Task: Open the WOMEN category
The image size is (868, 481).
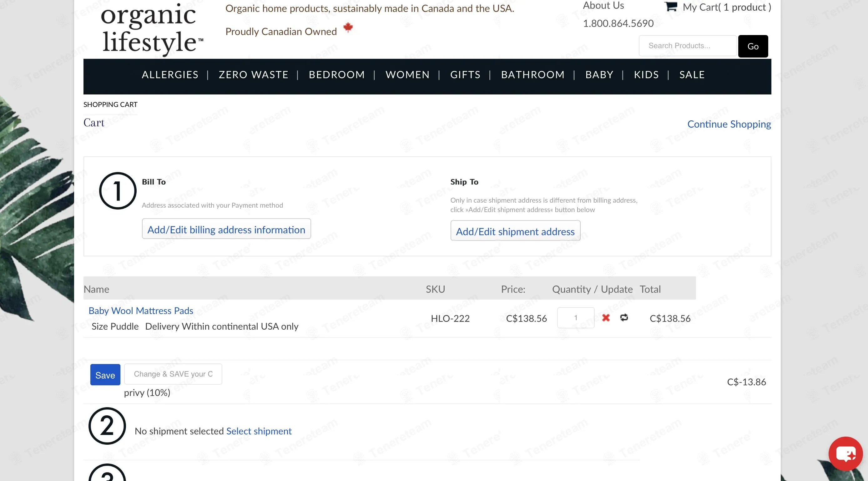Action: tap(408, 74)
